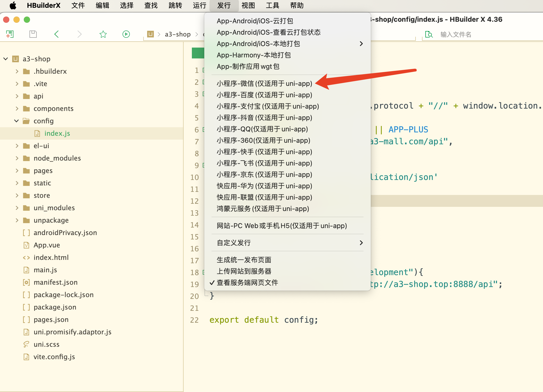Choose 快应用-华为 menu entry
Image resolution: width=543 pixels, height=392 pixels.
[x=288, y=186]
